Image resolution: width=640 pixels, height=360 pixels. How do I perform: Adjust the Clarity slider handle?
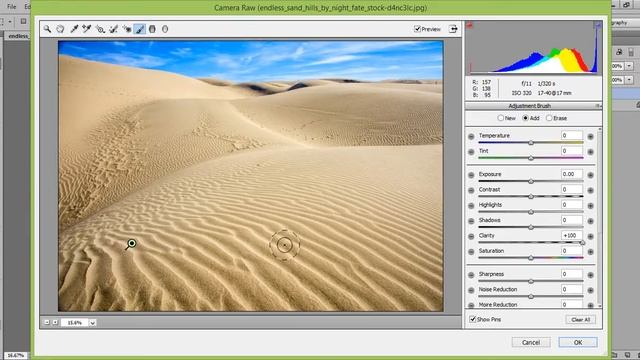[582, 243]
